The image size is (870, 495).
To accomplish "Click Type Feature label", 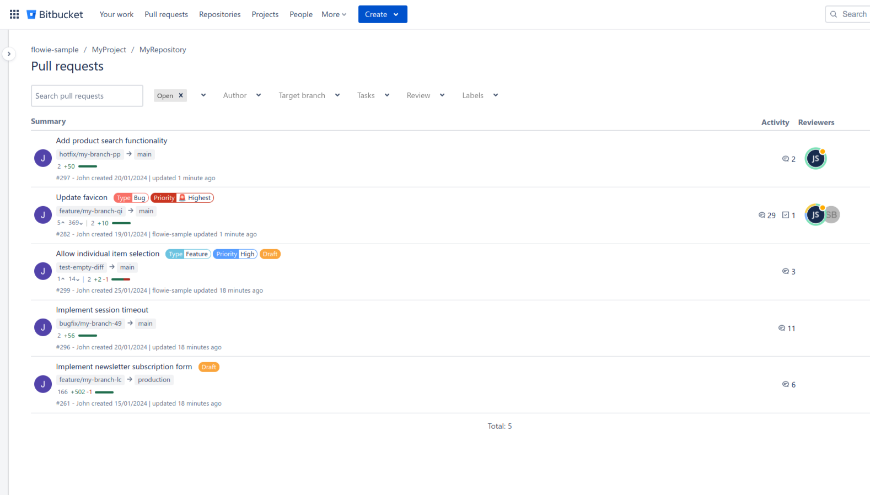I will point(188,254).
